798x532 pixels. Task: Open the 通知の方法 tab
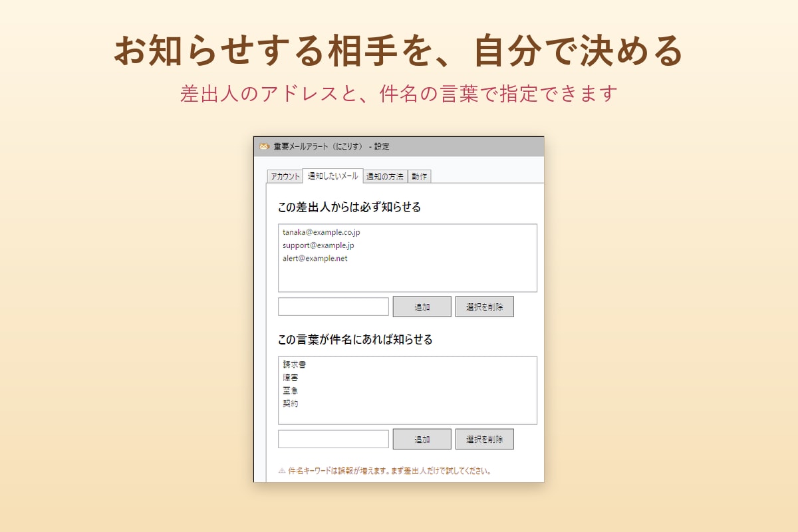(385, 176)
